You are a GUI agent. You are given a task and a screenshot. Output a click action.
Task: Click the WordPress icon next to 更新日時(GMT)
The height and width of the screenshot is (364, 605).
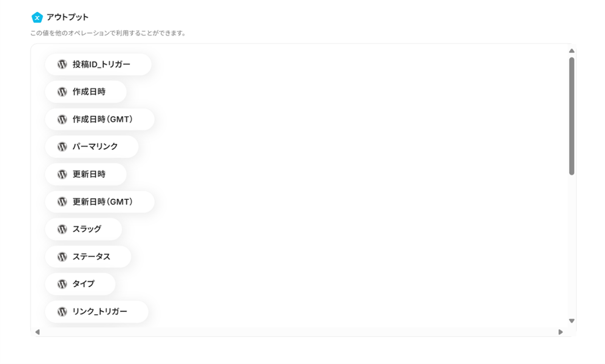click(62, 202)
